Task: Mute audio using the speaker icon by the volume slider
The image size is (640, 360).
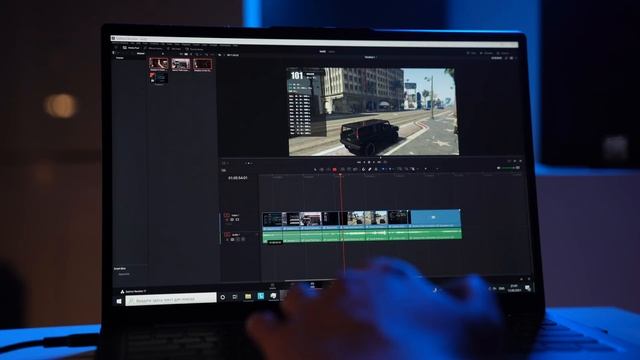Action: (498, 168)
